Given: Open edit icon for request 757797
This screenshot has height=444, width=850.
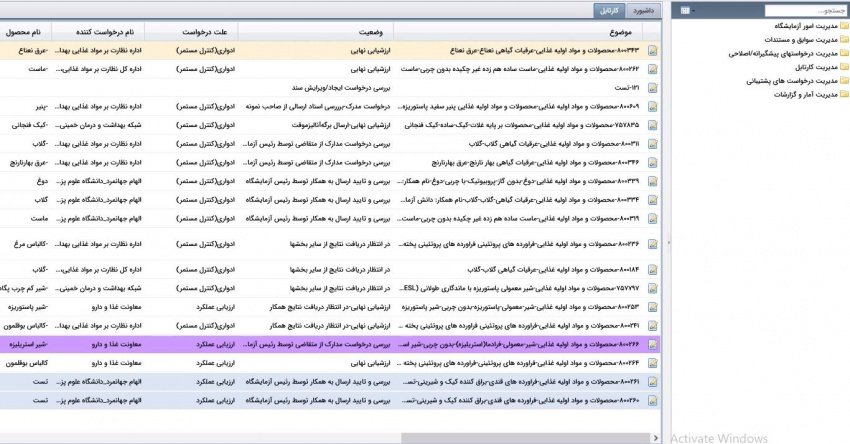Looking at the screenshot, I should tap(653, 288).
